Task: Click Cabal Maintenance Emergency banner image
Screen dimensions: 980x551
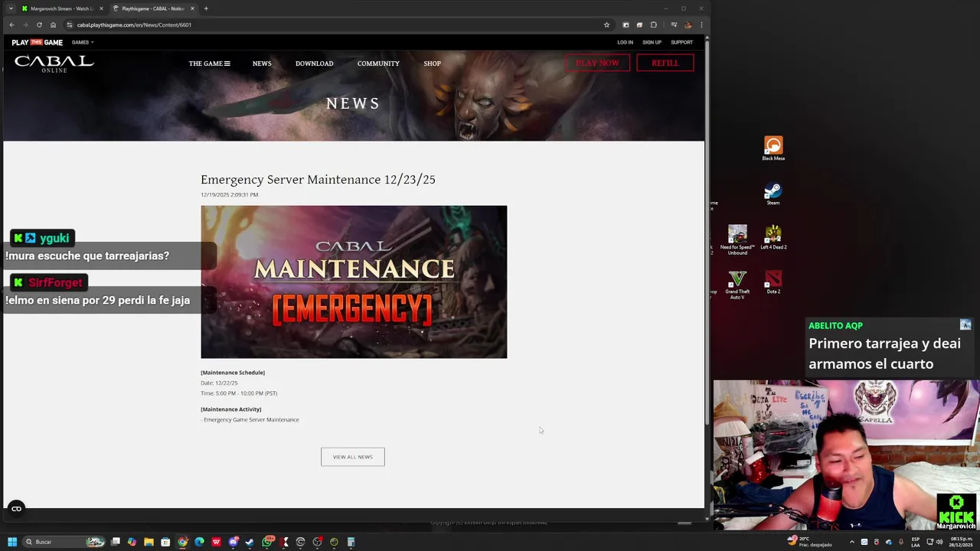Action: [354, 282]
